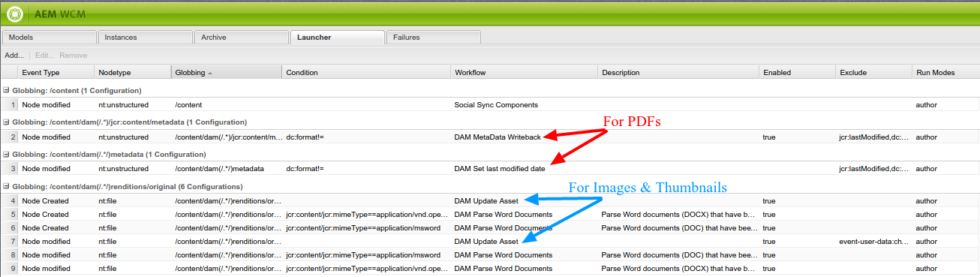Sort by Description column header

click(678, 73)
